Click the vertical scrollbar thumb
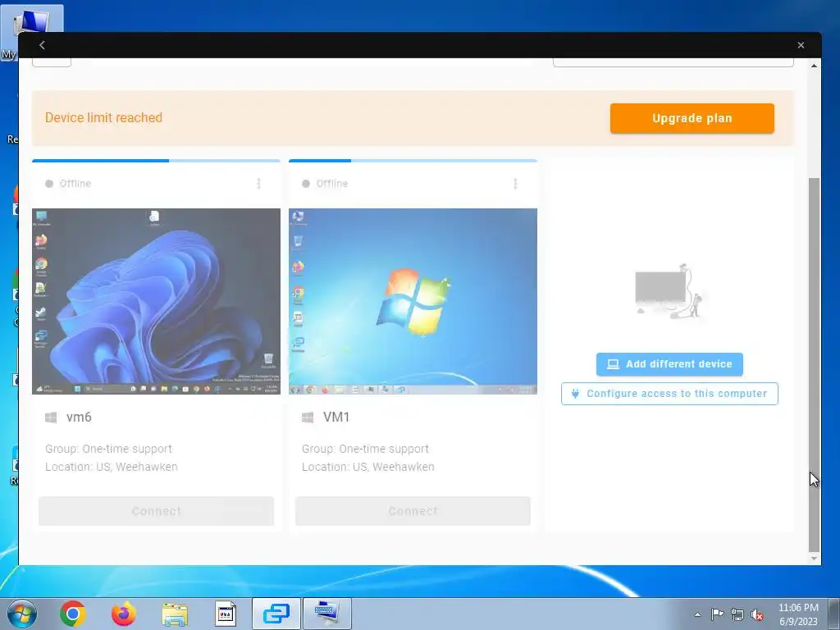 (814, 364)
